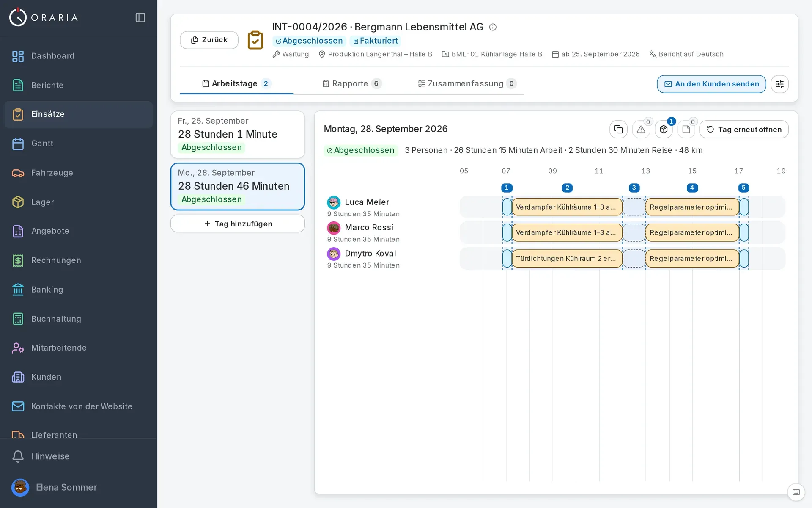The image size is (812, 508).
Task: Click Tag erneut öffnen
Action: click(744, 129)
